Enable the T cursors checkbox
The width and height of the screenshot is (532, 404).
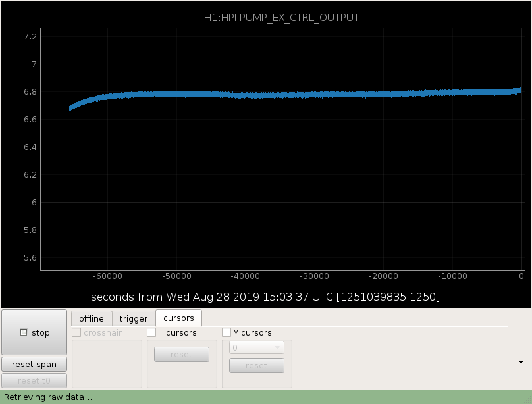[151, 332]
